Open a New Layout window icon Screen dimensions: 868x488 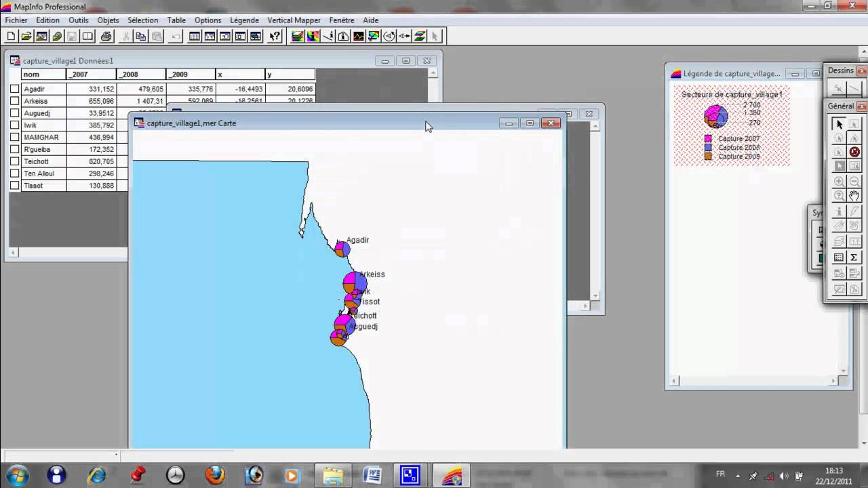[240, 37]
